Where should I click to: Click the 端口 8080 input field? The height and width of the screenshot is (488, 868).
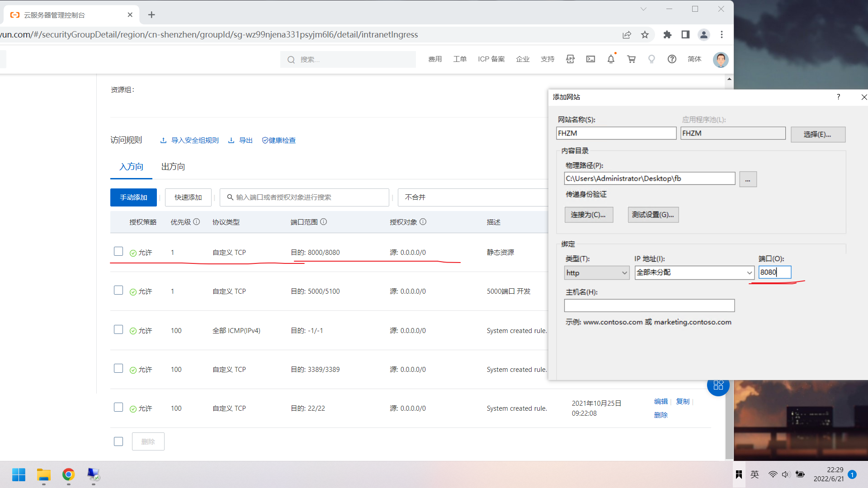click(x=775, y=272)
